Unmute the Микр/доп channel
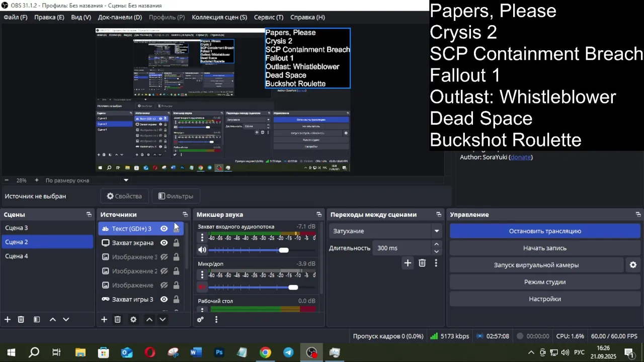 click(202, 287)
